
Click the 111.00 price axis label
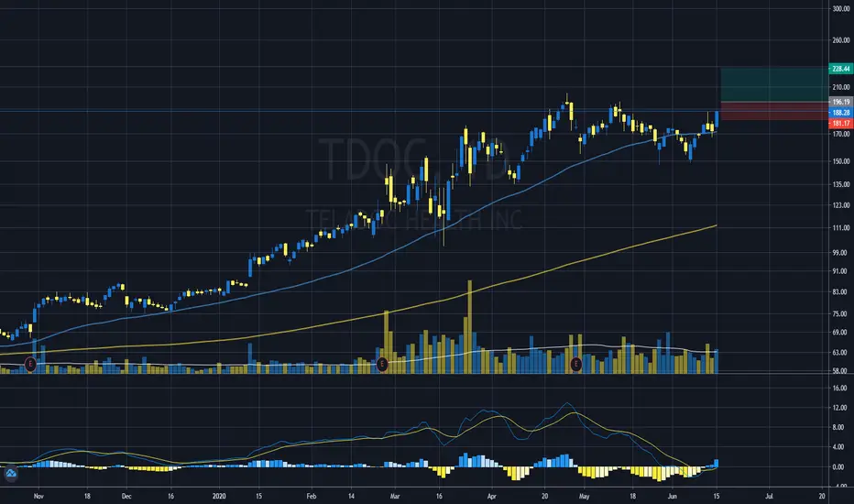841,228
